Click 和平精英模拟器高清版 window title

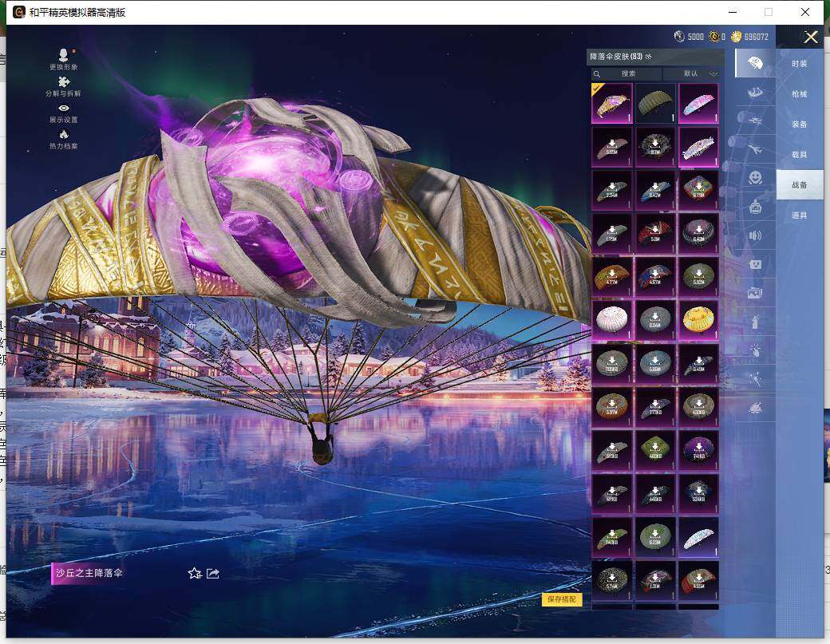(77, 13)
